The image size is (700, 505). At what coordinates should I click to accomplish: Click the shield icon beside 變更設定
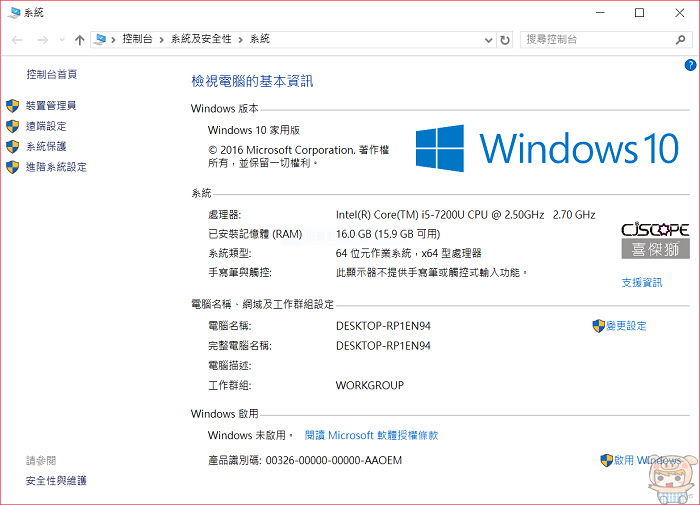click(599, 326)
